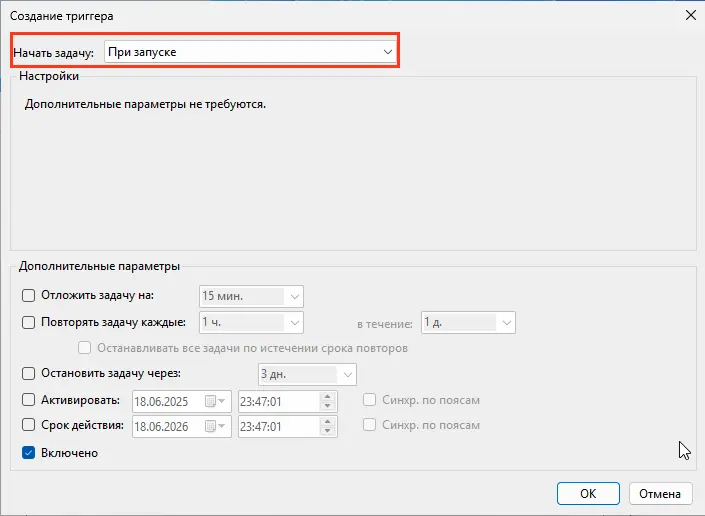This screenshot has height=516, width=705.
Task: Uncheck the Включено checkbox
Action: click(x=28, y=453)
